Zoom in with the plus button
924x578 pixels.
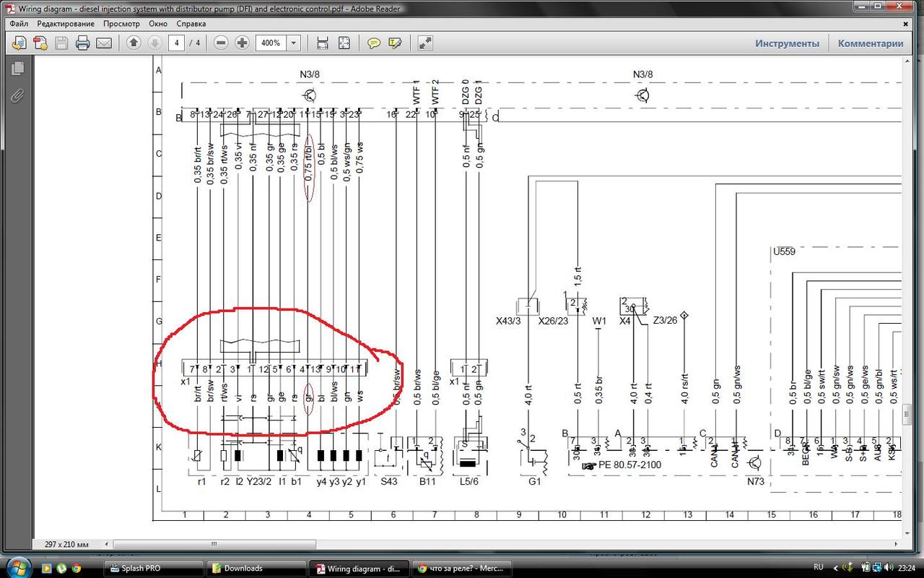pos(242,43)
